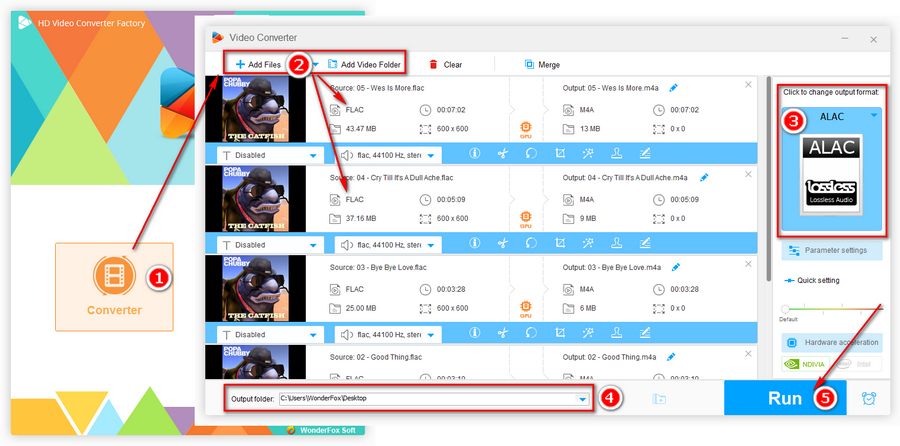Open the output folder icon near Run
The image size is (900, 446).
(x=659, y=399)
